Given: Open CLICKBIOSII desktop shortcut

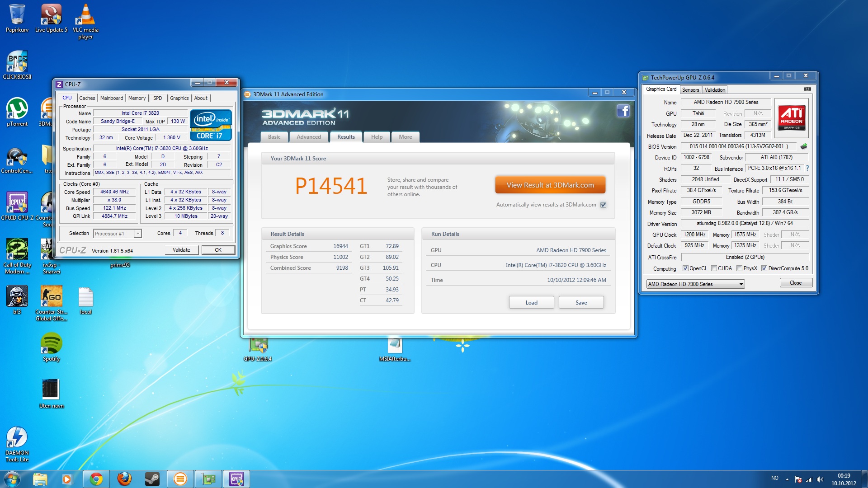Looking at the screenshot, I should [x=17, y=65].
